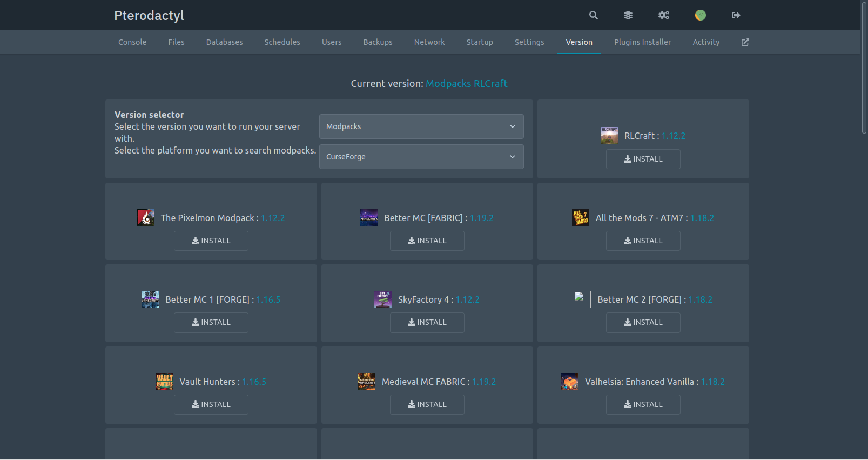Install The Pixelmon Modpack
This screenshot has height=460, width=868.
(211, 241)
